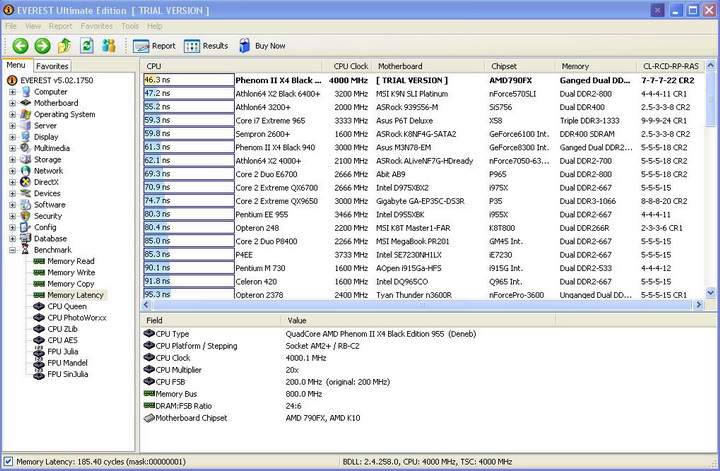
Task: Select the Devices icon in the tree
Action: 26,193
